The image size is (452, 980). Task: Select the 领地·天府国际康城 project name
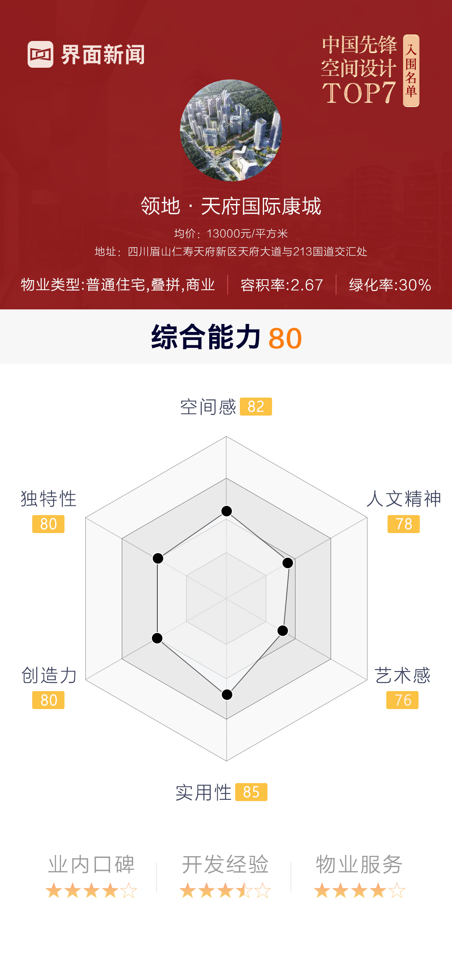(231, 206)
